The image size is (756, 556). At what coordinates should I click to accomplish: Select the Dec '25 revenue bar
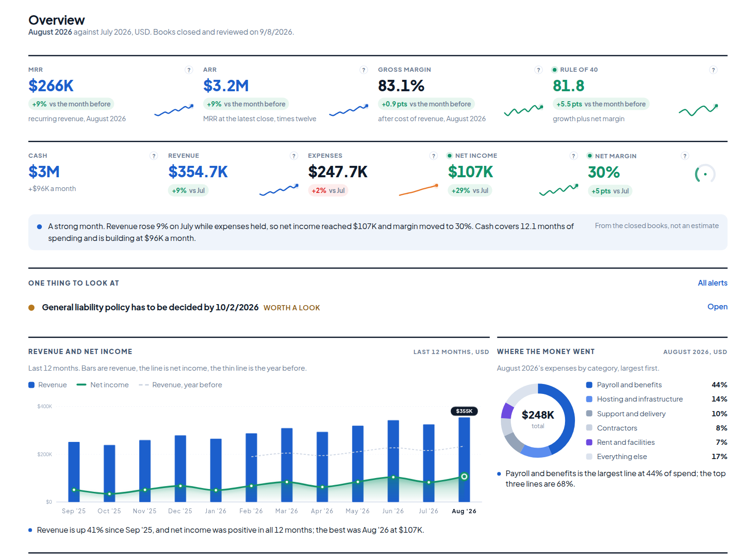(181, 469)
